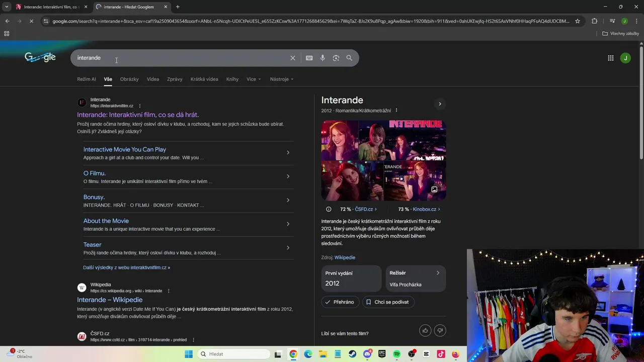The width and height of the screenshot is (644, 362).
Task: Open the Windows Start menu
Action: coord(189,354)
